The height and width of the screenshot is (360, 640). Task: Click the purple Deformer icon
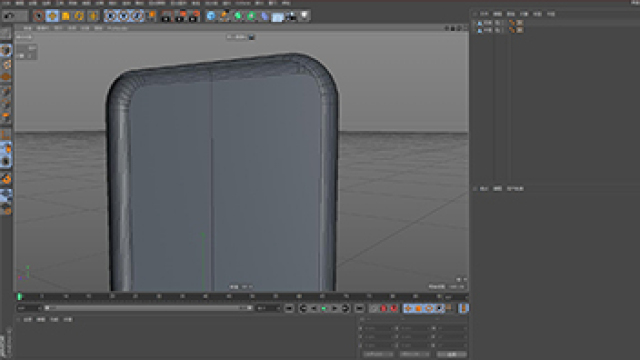[x=264, y=16]
